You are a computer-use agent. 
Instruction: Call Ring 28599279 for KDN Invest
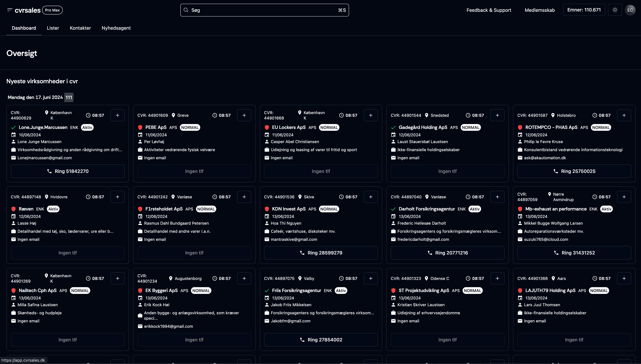pyautogui.click(x=321, y=253)
